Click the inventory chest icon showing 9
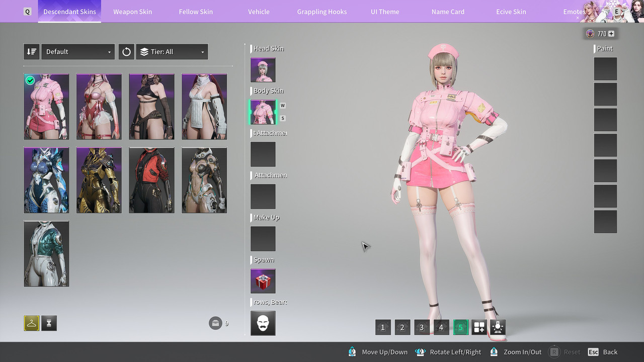The image size is (644, 362). pyautogui.click(x=215, y=323)
